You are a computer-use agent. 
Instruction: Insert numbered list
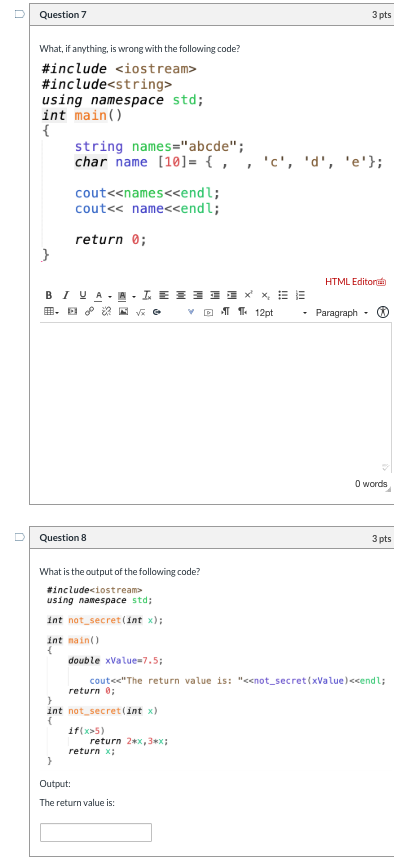[x=300, y=295]
